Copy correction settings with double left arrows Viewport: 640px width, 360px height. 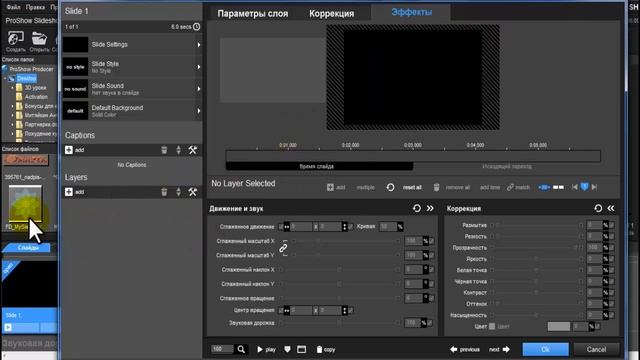pyautogui.click(x=611, y=208)
